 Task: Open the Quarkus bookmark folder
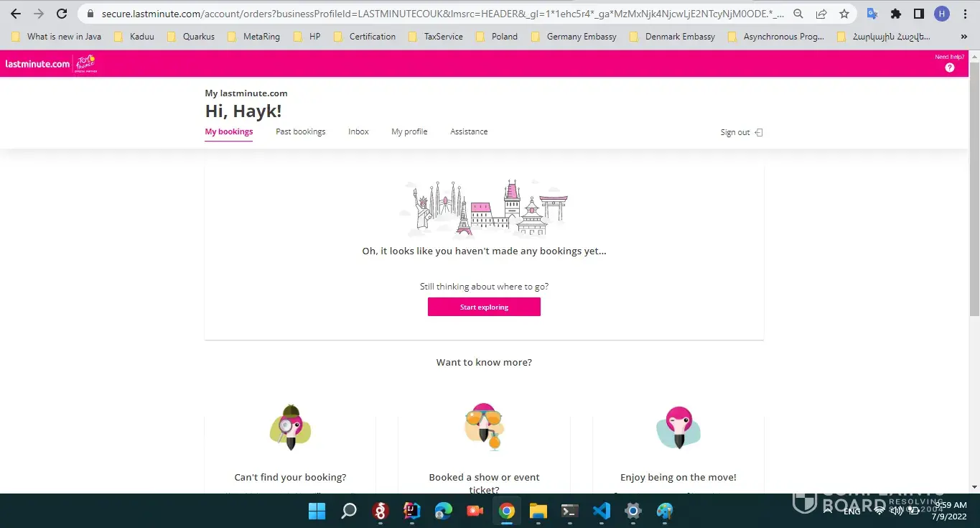(x=191, y=37)
